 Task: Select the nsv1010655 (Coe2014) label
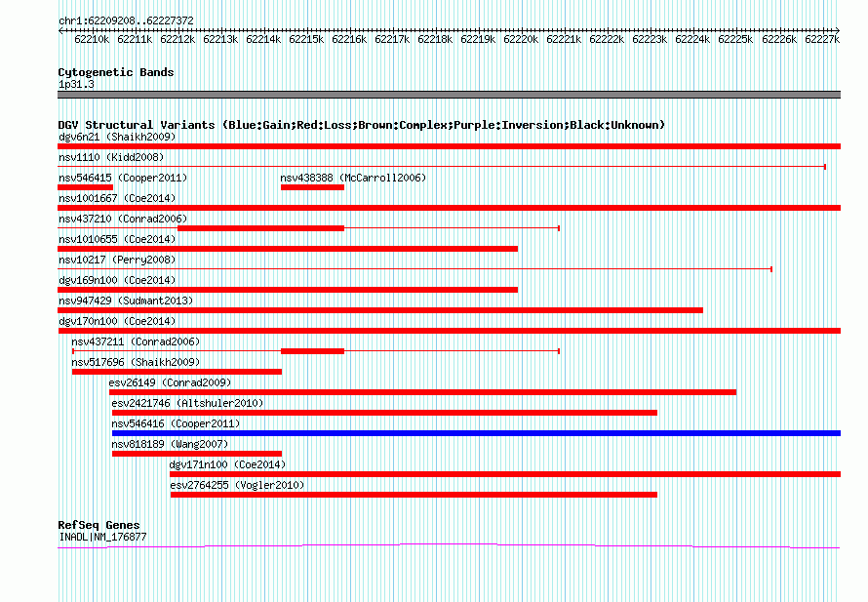pos(117,239)
